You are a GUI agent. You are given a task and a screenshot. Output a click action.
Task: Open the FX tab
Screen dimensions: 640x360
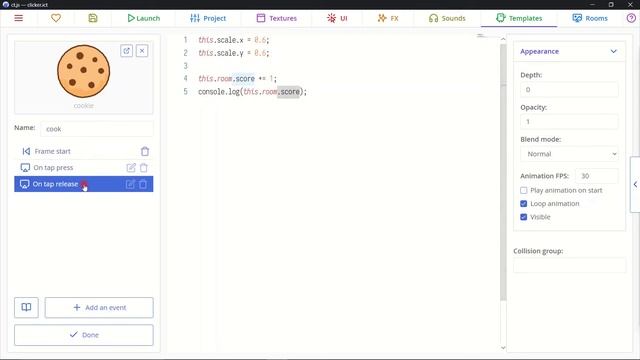[388, 18]
